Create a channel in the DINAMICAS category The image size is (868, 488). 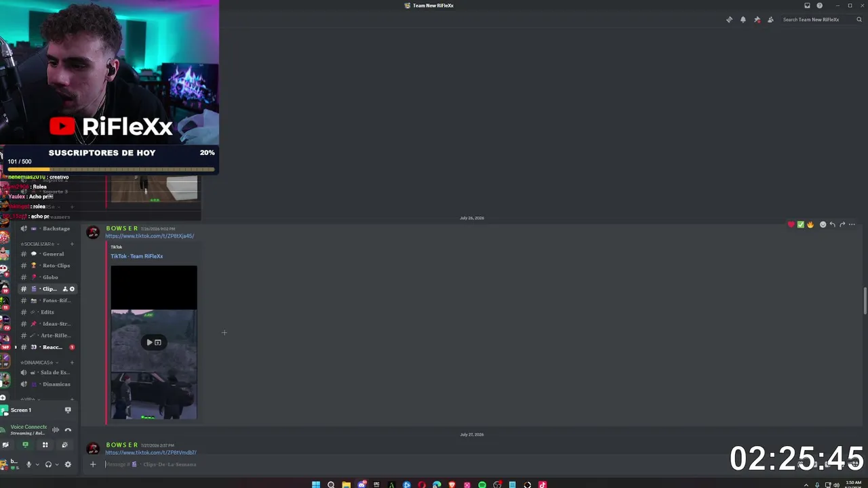[x=72, y=363]
